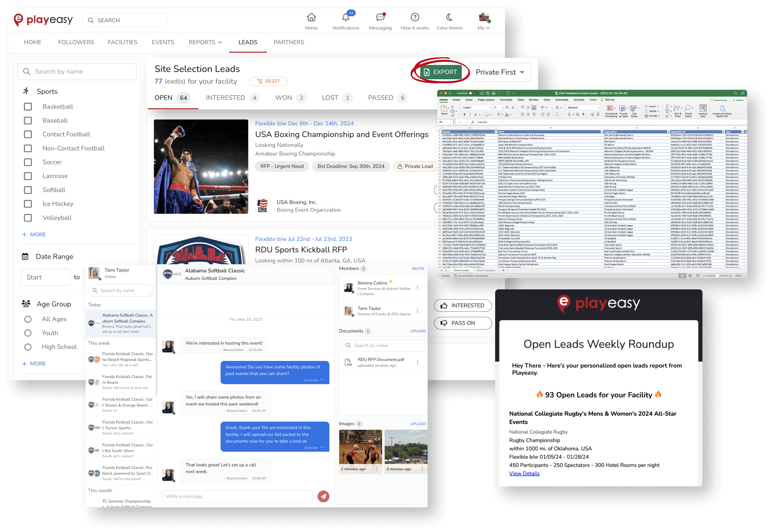Open member options for Brenna Collins
The image size is (772, 532).
(417, 288)
